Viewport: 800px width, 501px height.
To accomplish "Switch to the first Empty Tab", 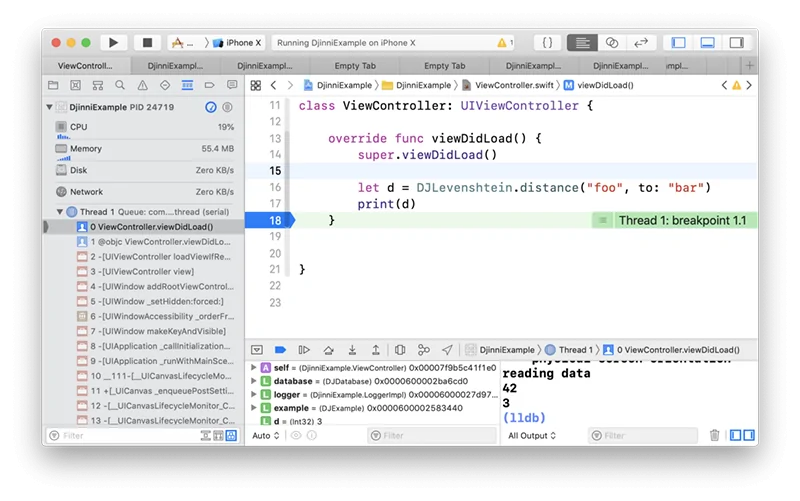I will tap(354, 66).
